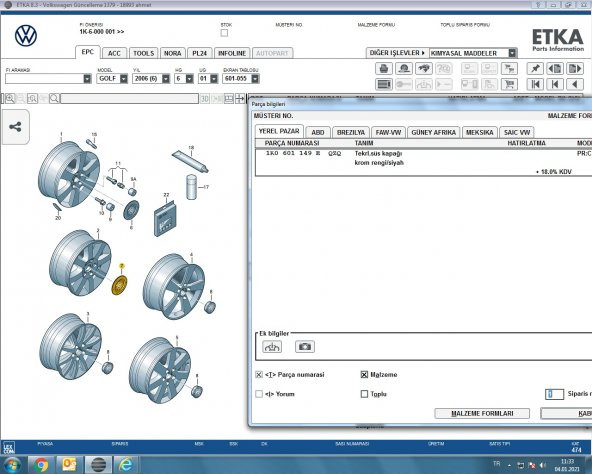Click the share icon above the wheel diagram
The height and width of the screenshot is (474, 592).
click(15, 127)
